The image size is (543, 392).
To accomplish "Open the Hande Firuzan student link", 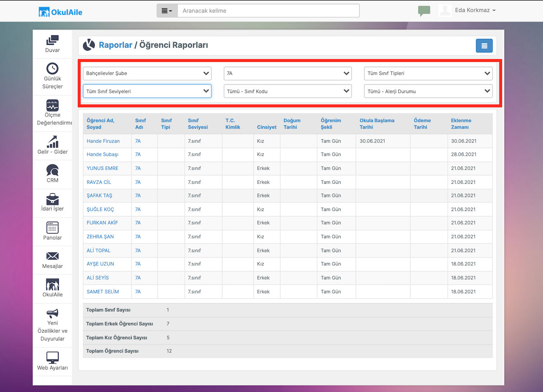I will [x=103, y=141].
